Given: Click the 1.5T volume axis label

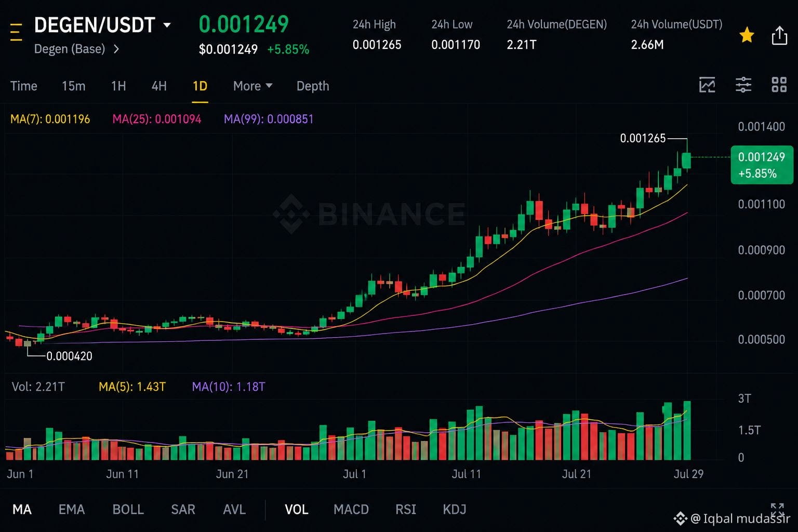Looking at the screenshot, I should click(749, 430).
